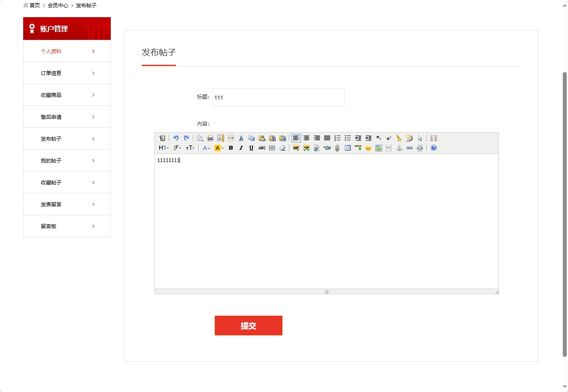Screen dimensions: 568x392
Task: Click the Undo icon in the editor toolbar
Action: 176,138
